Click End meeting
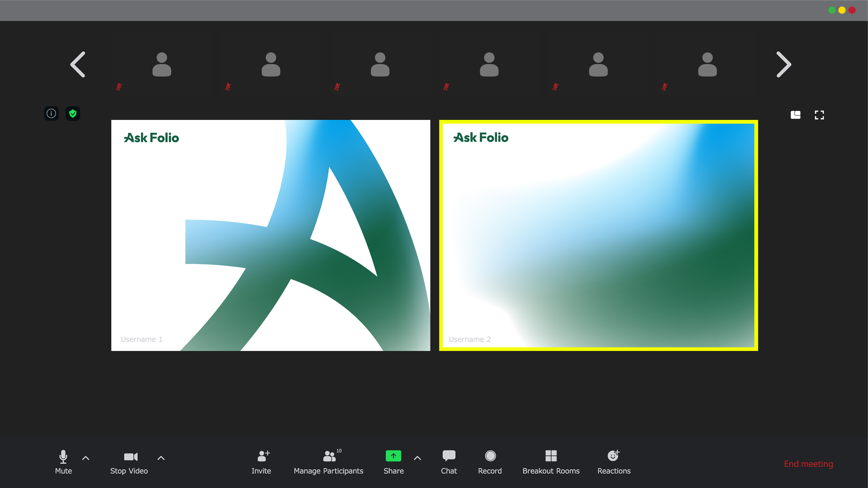 point(808,464)
